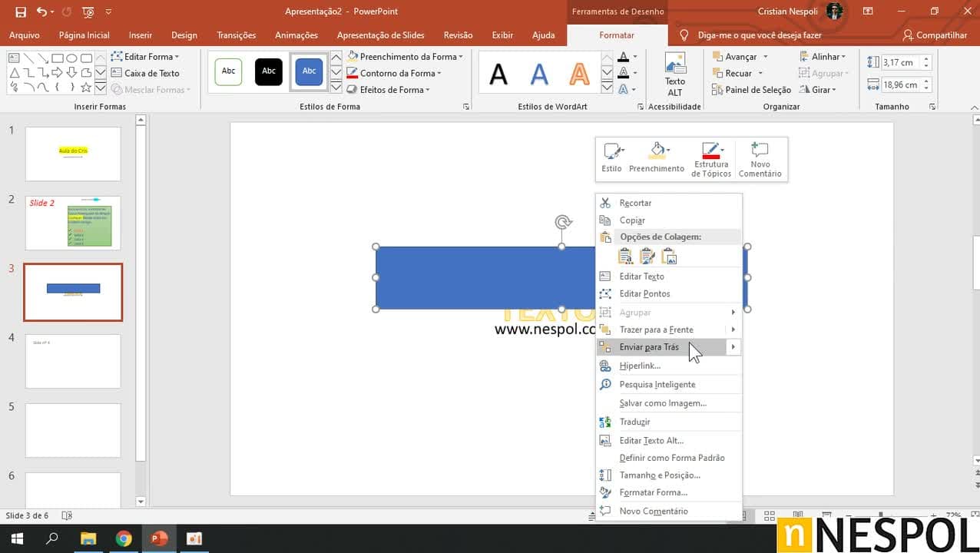Screen dimensions: 980x553
Task: Open the Estilos de Forma dialog launcher
Action: (x=466, y=107)
